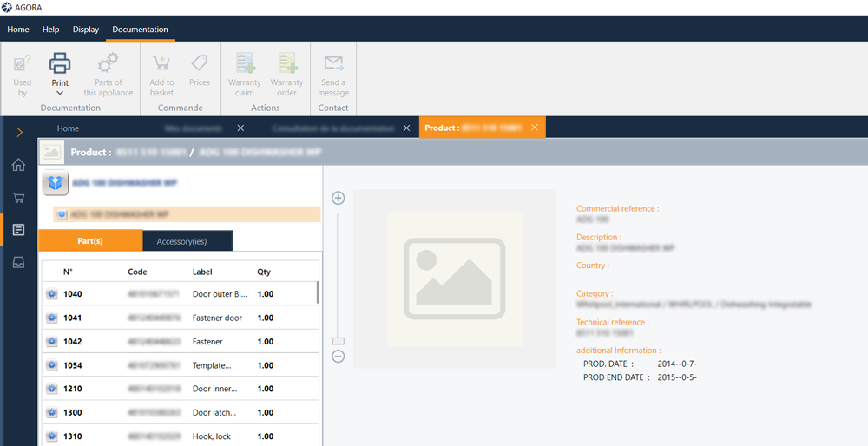Zoom out using the minus button
868x446 pixels.
(x=339, y=357)
